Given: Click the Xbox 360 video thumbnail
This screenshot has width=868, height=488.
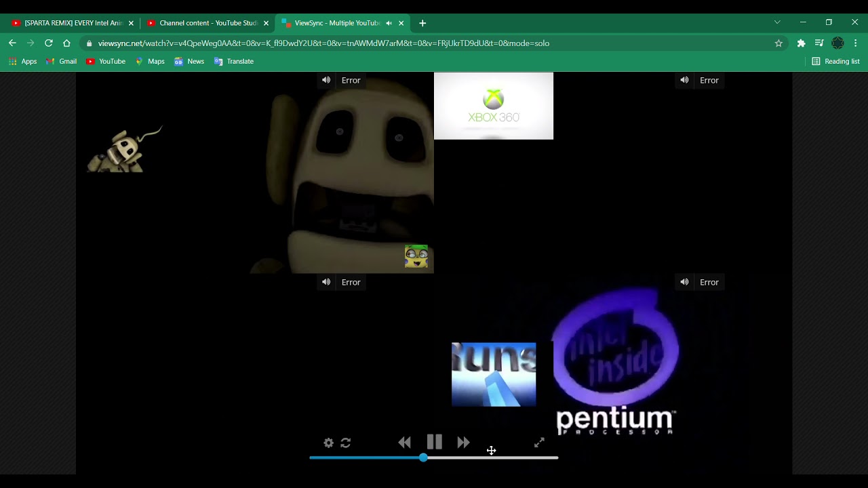Looking at the screenshot, I should tap(494, 106).
